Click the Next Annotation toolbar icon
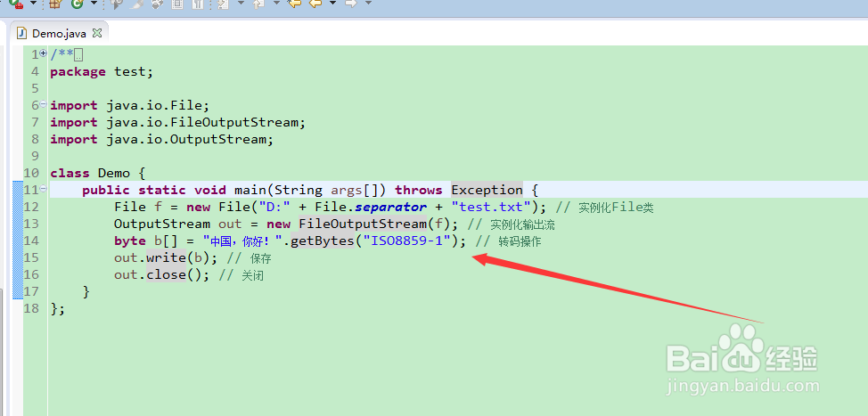 coord(223,4)
